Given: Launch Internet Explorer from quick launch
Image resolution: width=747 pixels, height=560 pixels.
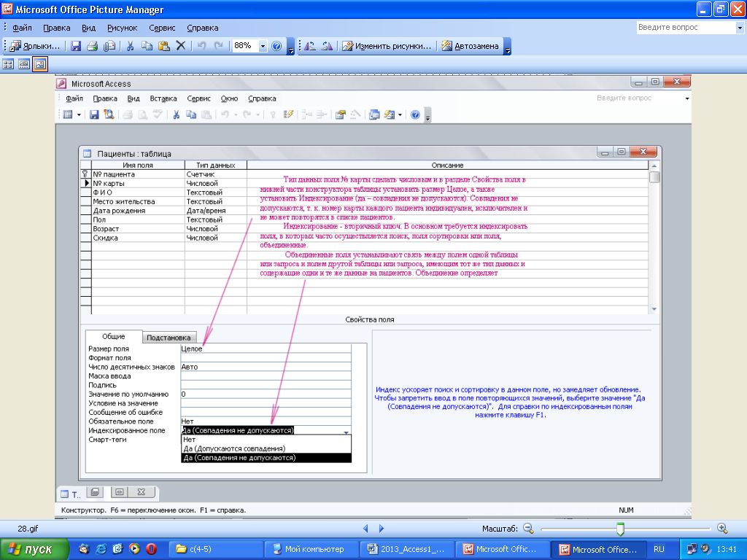Looking at the screenshot, I should click(x=101, y=549).
